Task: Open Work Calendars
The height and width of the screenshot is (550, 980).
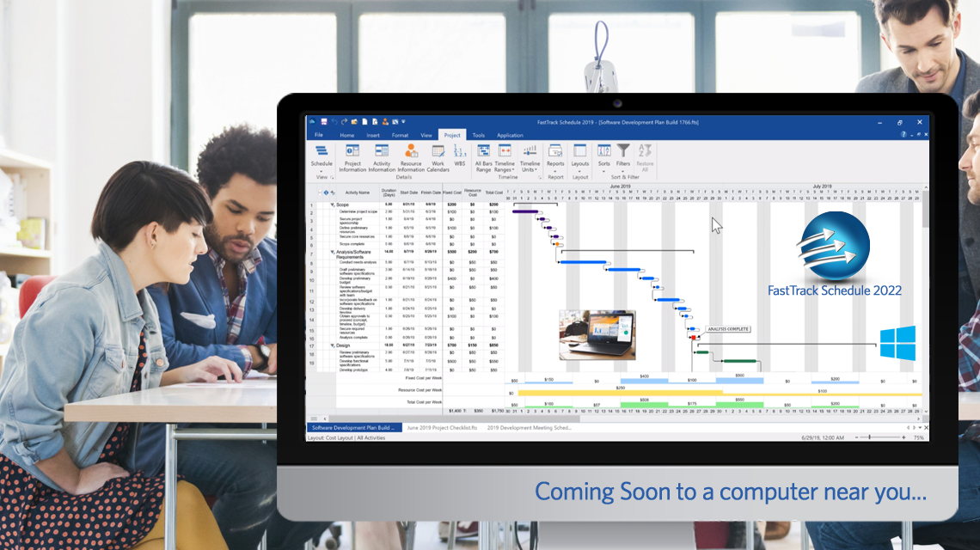Action: (437, 151)
